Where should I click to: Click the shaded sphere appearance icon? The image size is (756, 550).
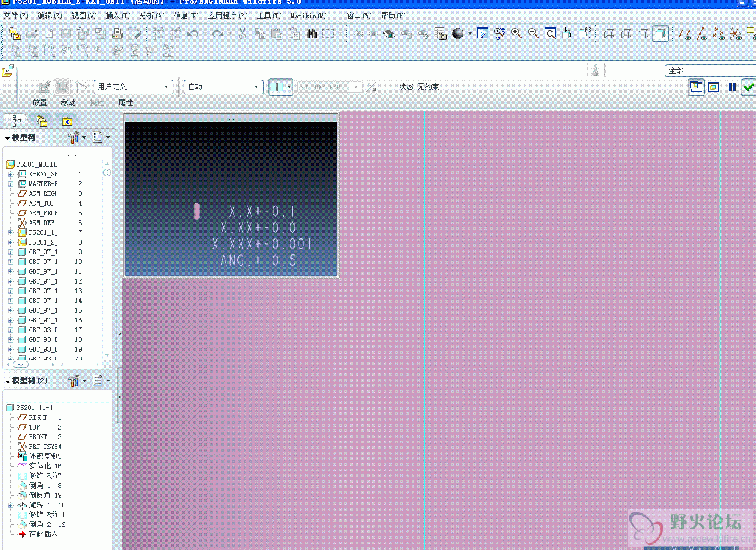click(458, 34)
